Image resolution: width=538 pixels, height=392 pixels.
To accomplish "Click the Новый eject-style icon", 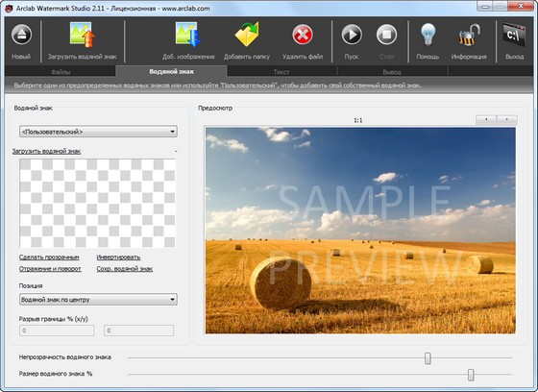I will pyautogui.click(x=21, y=35).
